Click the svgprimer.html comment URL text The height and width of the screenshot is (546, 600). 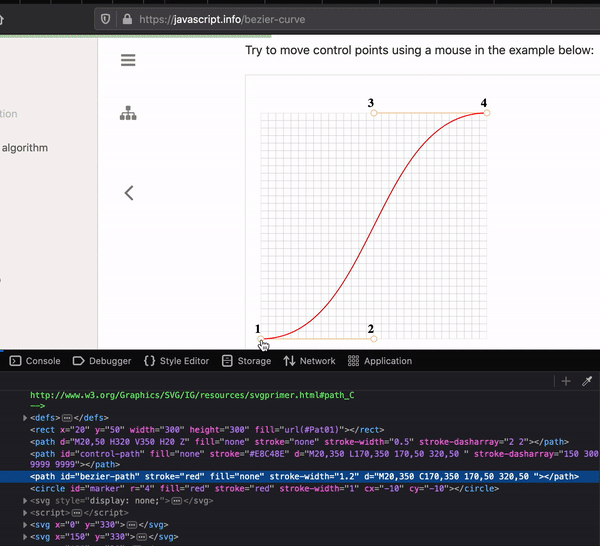(192, 395)
